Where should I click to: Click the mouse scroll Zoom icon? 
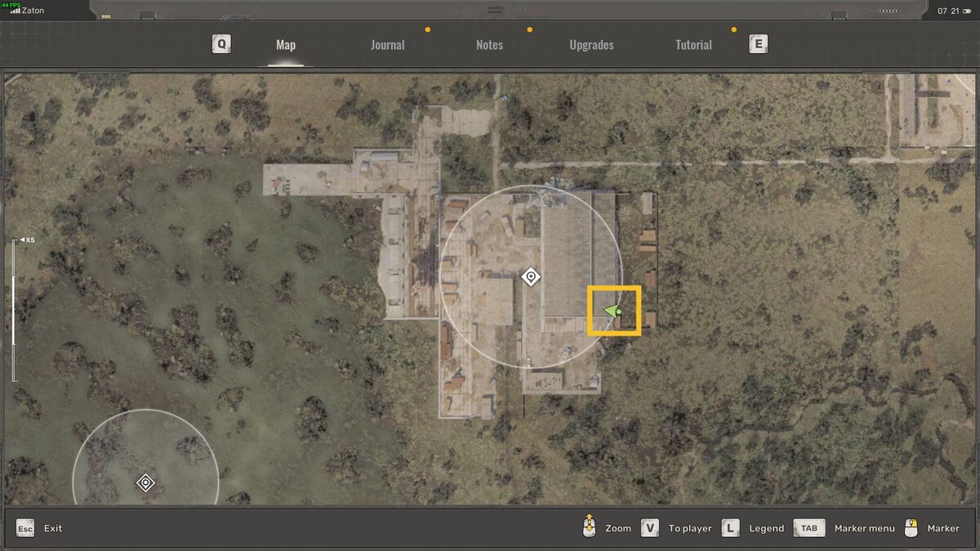coord(588,527)
